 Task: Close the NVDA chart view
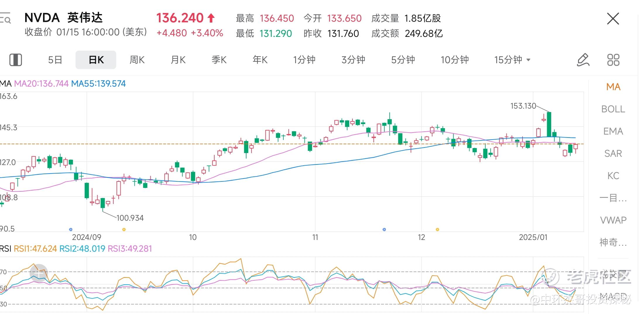pos(613,18)
